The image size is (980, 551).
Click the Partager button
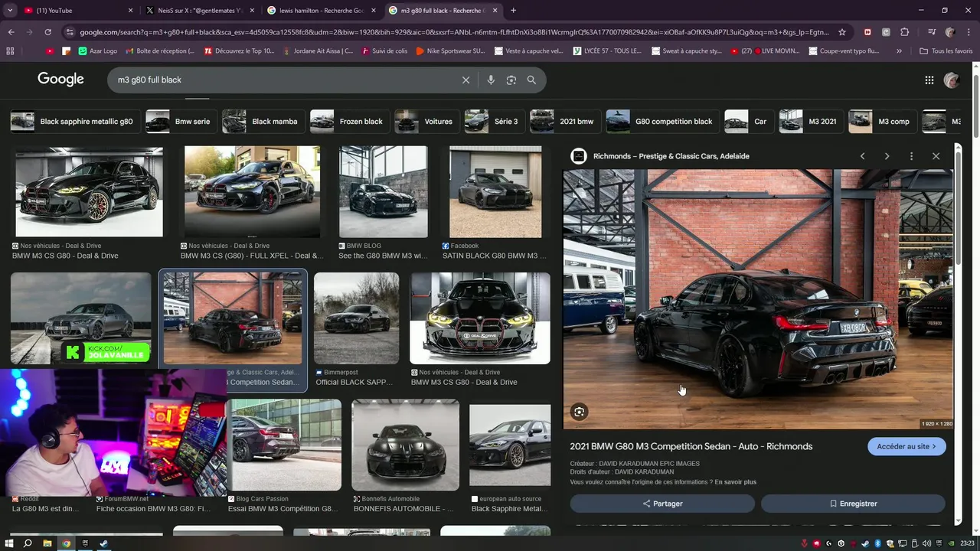click(662, 504)
